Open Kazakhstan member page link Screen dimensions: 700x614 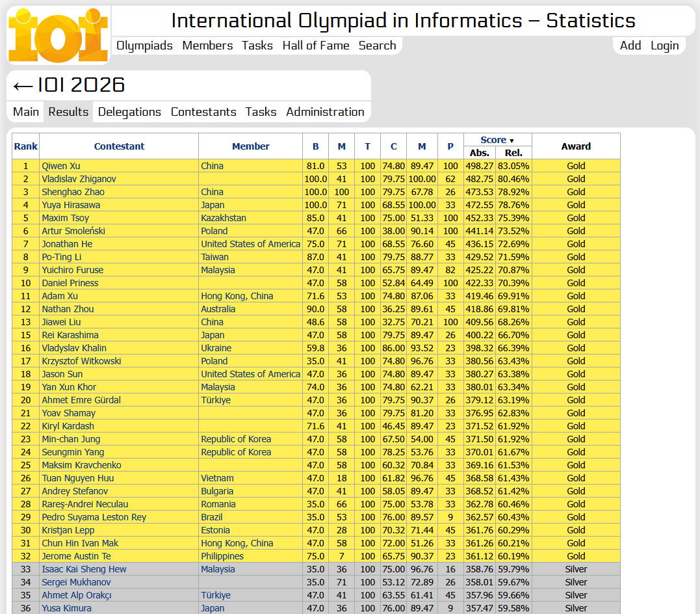[223, 218]
